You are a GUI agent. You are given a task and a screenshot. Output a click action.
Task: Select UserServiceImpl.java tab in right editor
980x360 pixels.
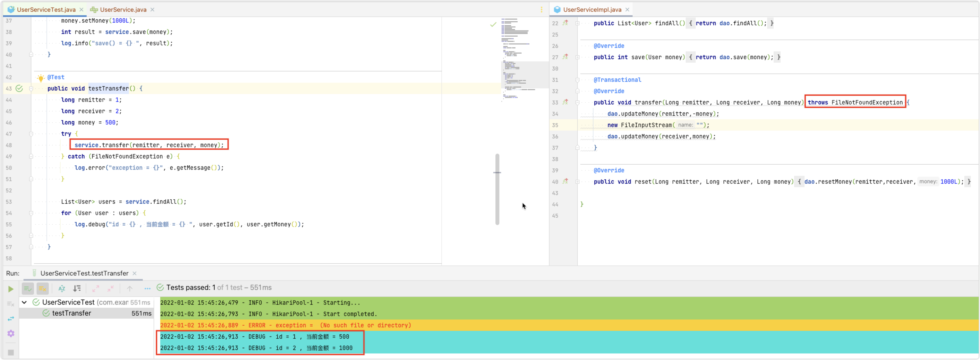coord(592,10)
